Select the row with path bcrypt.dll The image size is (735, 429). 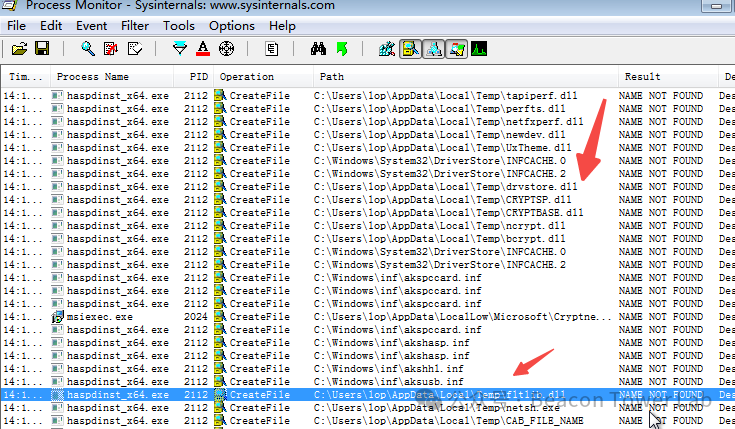[368, 239]
